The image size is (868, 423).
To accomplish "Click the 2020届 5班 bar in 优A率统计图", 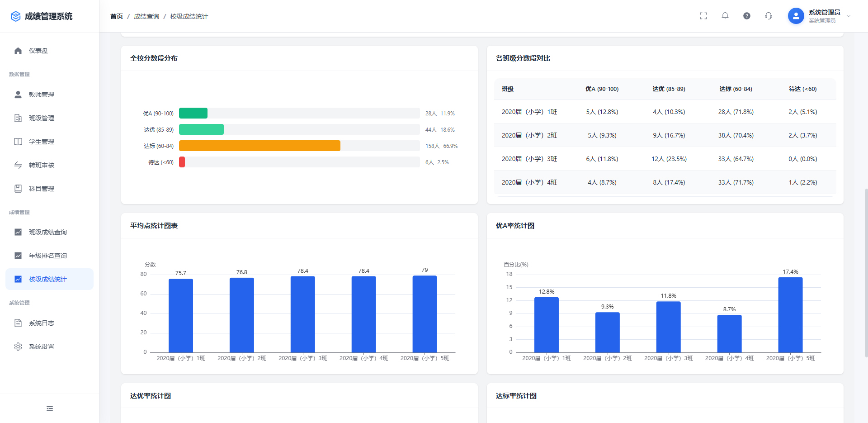I will tap(790, 315).
